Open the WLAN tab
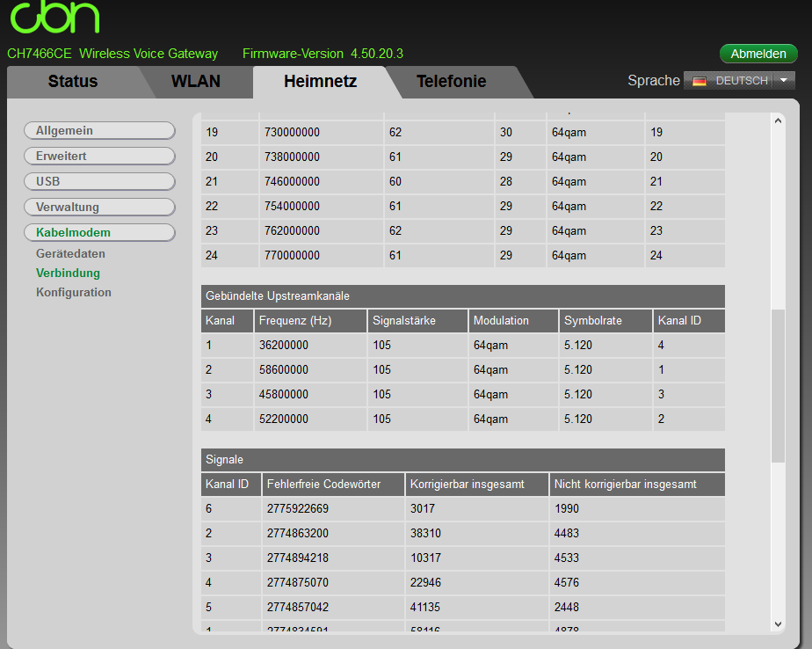Viewport: 812px width, 649px height. 195,82
